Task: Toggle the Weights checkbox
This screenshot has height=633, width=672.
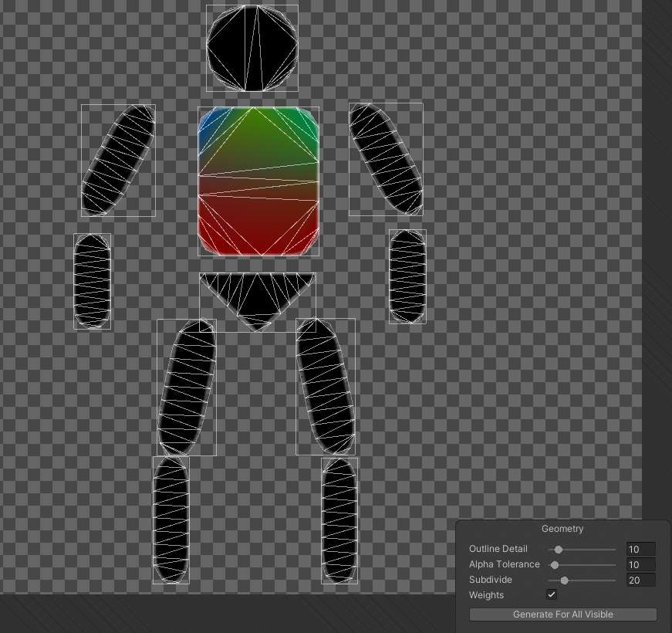Action: click(552, 595)
